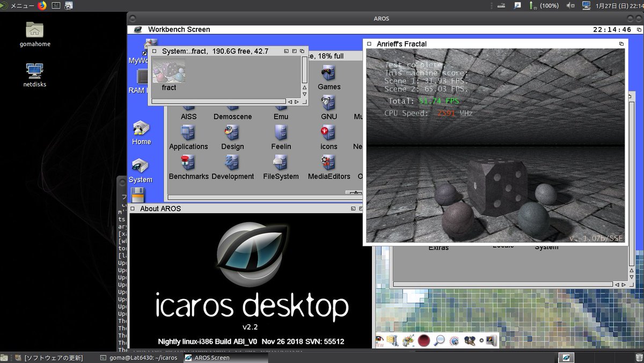Open the Feelin drawer icon
Image resolution: width=644 pixels, height=363 pixels.
click(x=281, y=133)
